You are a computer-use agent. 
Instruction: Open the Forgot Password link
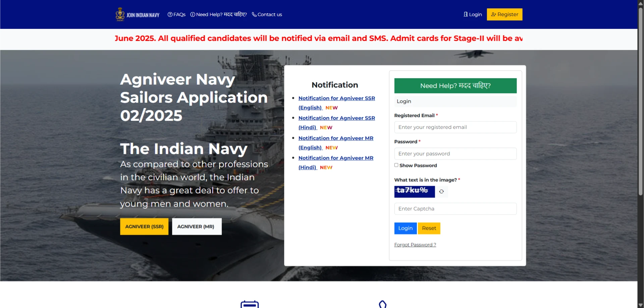pyautogui.click(x=415, y=245)
